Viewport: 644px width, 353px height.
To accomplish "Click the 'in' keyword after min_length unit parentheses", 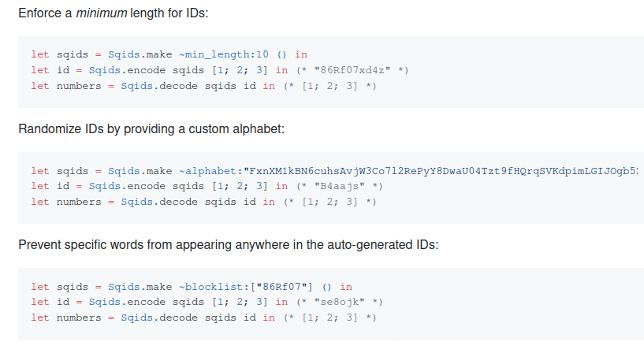I will click(301, 54).
